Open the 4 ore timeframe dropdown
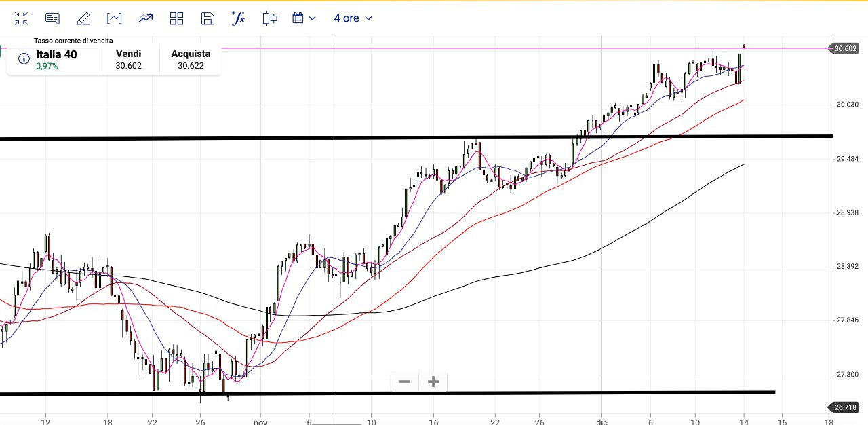Screen dimensions: 868x425 [353, 18]
